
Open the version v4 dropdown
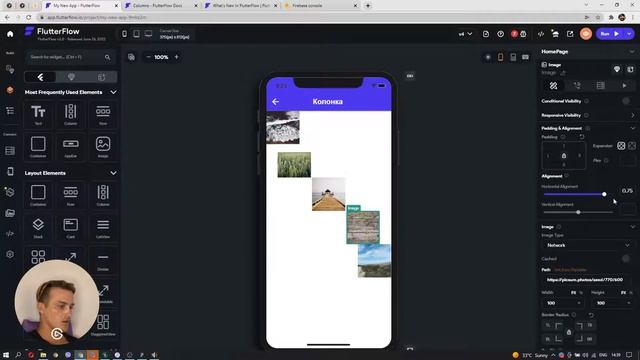(465, 34)
